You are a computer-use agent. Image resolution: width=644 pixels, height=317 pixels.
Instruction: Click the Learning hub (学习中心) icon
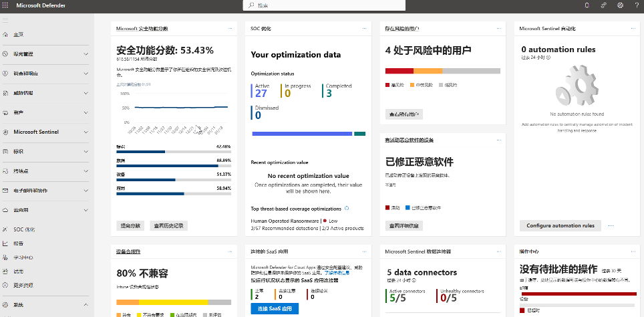(5, 257)
